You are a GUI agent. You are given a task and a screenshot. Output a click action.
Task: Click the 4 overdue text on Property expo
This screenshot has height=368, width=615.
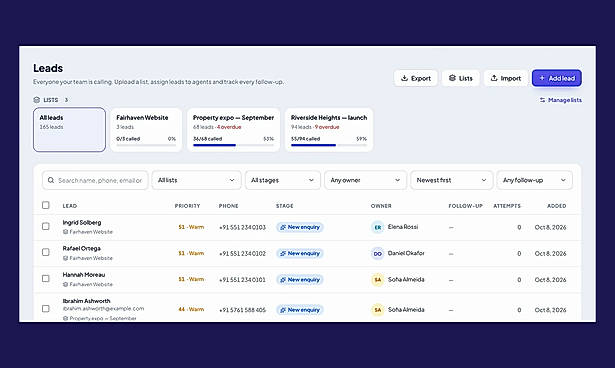229,127
